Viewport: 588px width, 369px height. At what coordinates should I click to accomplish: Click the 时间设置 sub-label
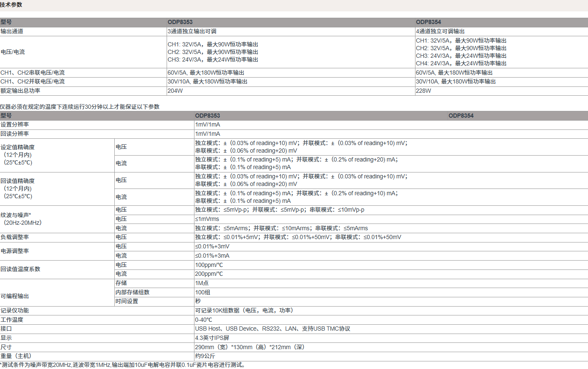[x=127, y=301]
